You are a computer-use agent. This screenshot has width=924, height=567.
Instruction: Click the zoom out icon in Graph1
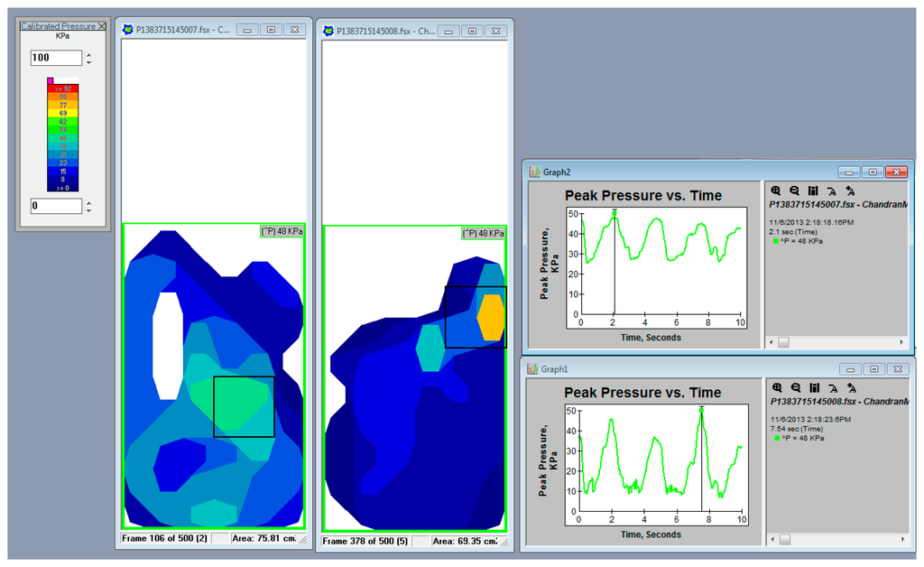[794, 388]
